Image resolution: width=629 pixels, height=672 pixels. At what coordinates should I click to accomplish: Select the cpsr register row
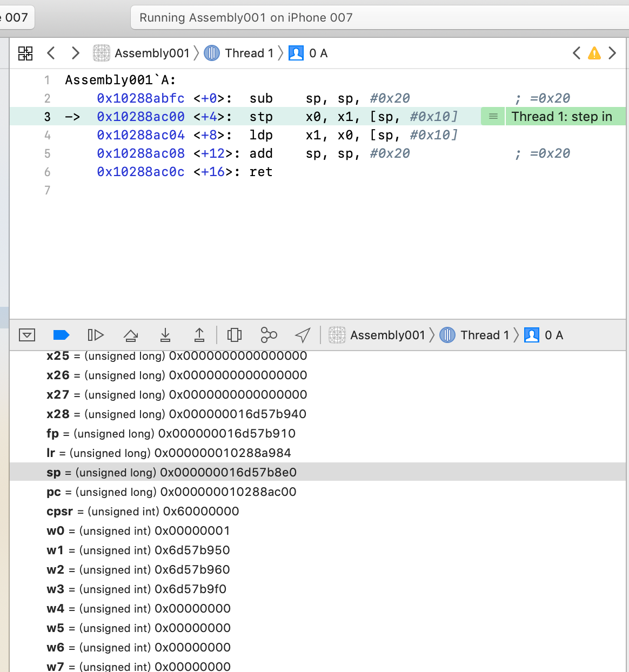[318, 511]
